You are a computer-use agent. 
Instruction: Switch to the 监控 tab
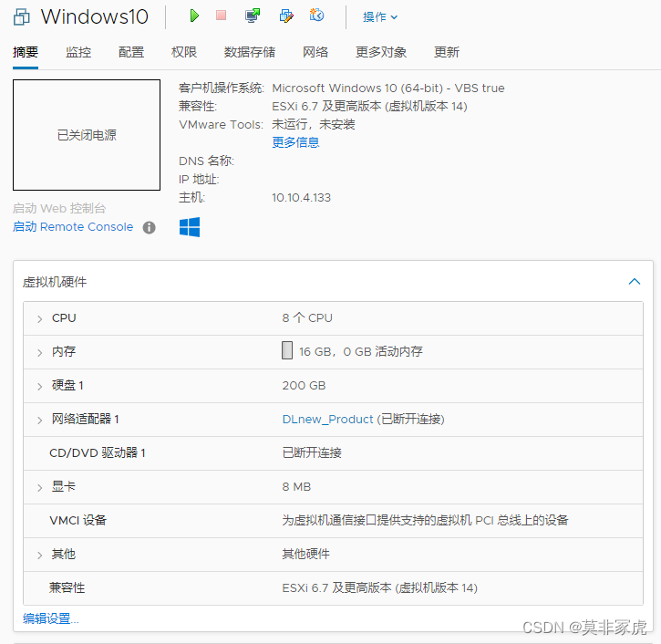click(78, 52)
